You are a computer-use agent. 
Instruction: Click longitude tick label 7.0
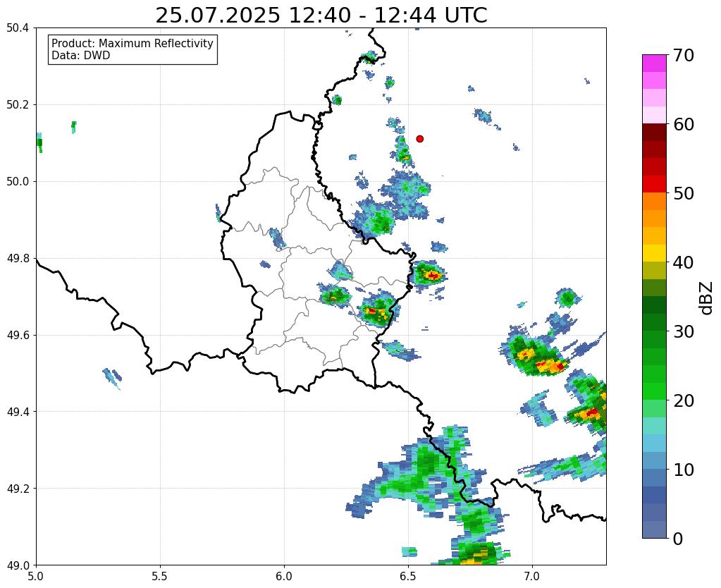point(532,577)
